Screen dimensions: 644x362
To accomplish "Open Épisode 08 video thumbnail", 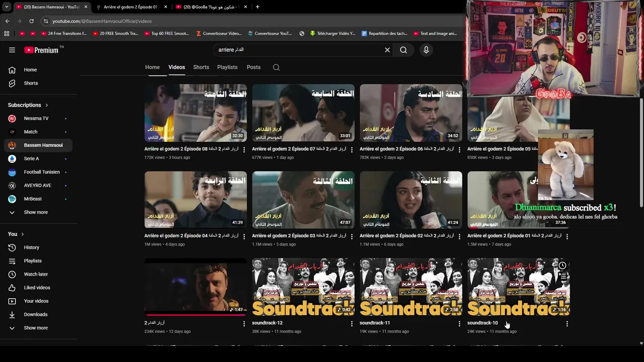I will (x=196, y=113).
